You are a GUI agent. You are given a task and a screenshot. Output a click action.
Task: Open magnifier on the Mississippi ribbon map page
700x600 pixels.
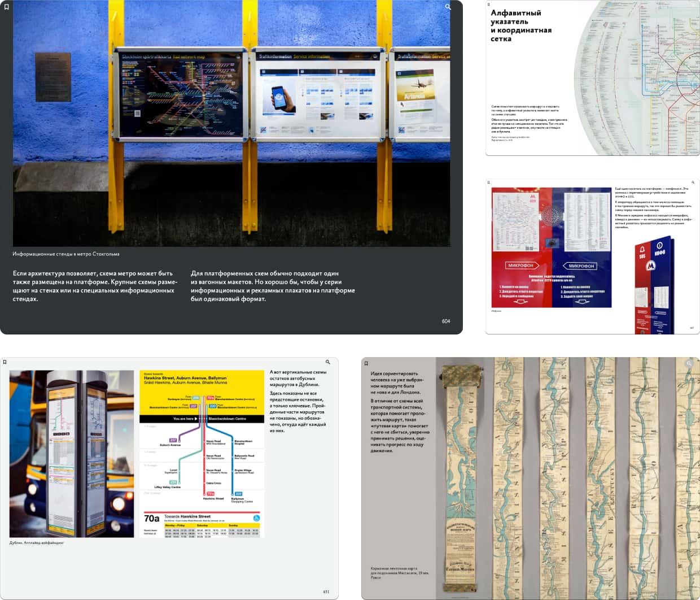(x=689, y=363)
